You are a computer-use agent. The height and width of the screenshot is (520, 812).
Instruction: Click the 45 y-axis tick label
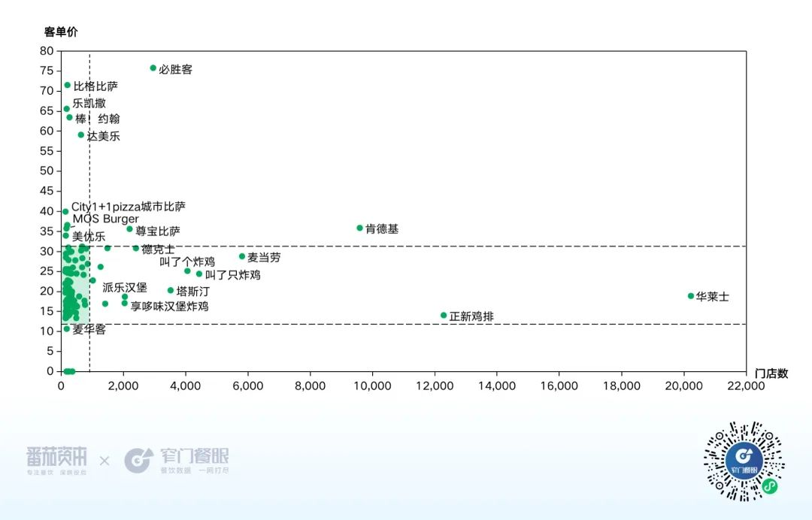(x=47, y=191)
